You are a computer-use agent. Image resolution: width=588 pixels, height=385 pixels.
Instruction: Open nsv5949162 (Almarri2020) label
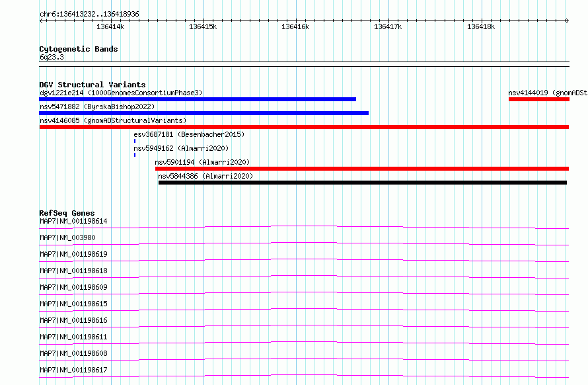pos(181,148)
